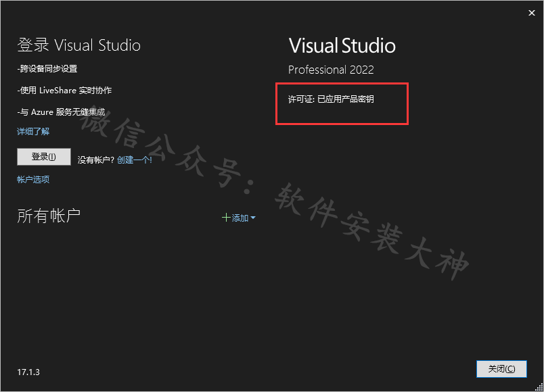Click the 登录(I) sign-in button

(x=44, y=157)
